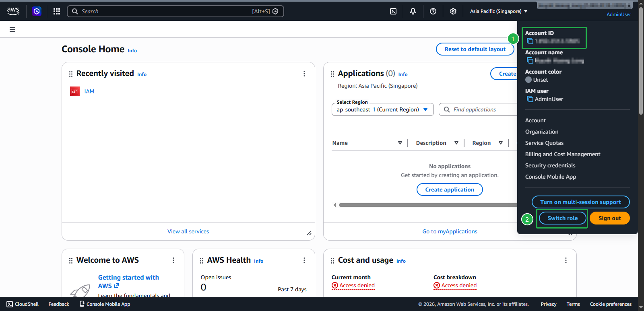This screenshot has width=644, height=311.
Task: Click the IAM service icon
Action: click(75, 91)
